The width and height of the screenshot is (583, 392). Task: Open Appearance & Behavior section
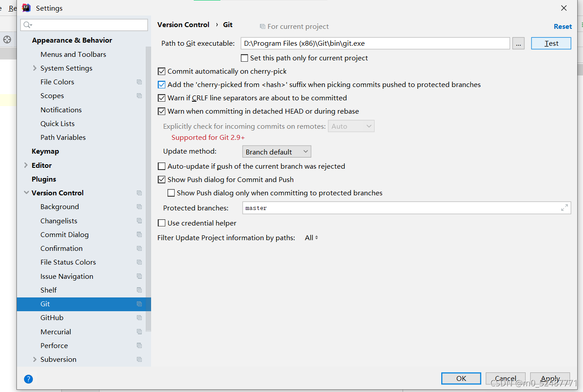[72, 40]
